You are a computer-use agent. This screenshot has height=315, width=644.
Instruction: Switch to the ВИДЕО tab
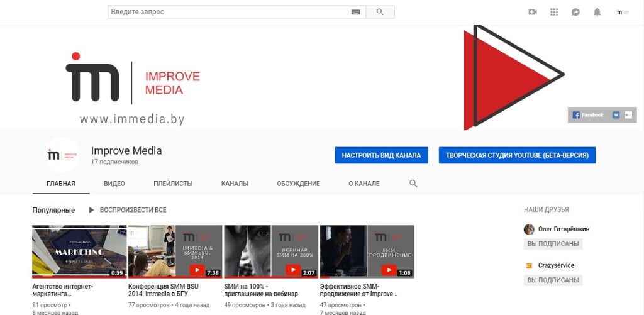pos(114,184)
